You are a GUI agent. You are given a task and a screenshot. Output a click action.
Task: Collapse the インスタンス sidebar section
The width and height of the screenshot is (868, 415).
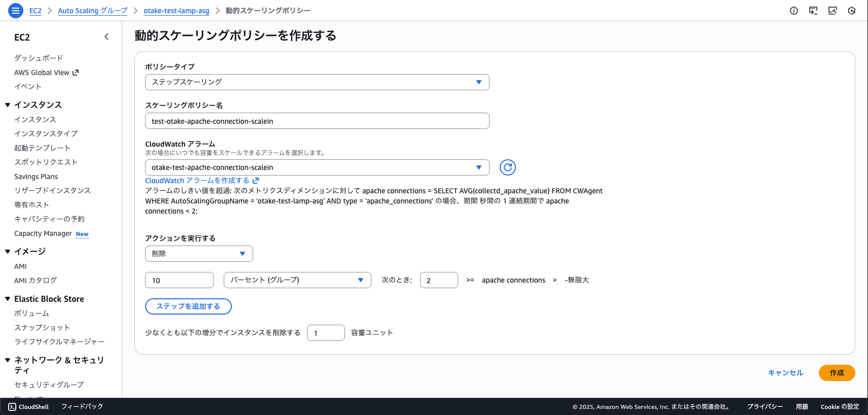pos(8,105)
